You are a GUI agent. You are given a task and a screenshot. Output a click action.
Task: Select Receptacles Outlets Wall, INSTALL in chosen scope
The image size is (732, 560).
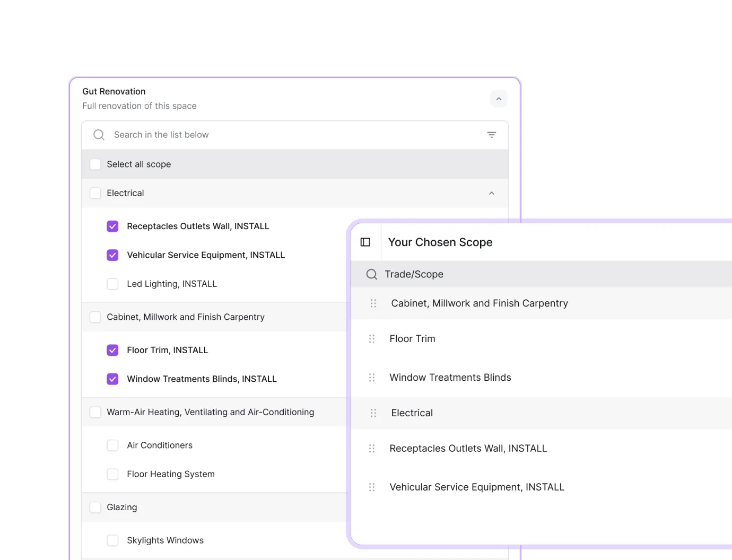541,449
